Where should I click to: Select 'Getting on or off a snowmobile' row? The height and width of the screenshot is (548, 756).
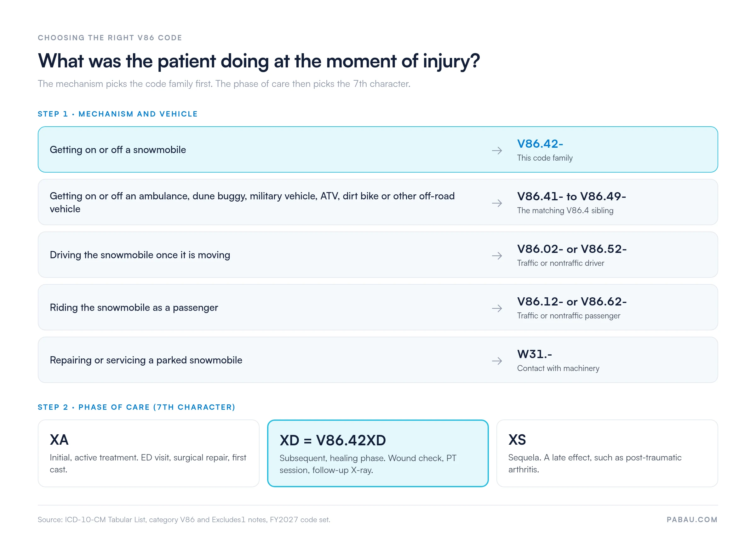click(378, 149)
